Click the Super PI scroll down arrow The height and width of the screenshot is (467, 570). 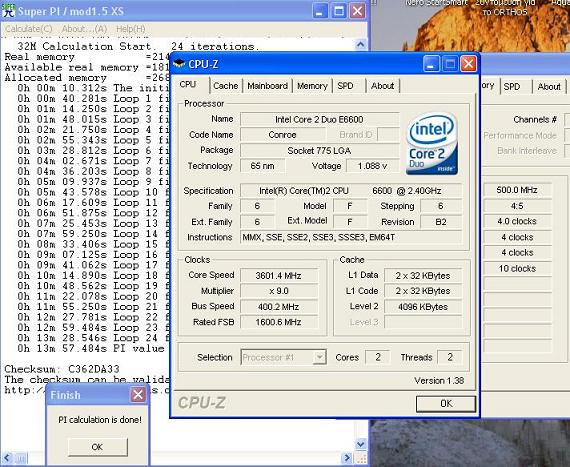[x=360, y=444]
